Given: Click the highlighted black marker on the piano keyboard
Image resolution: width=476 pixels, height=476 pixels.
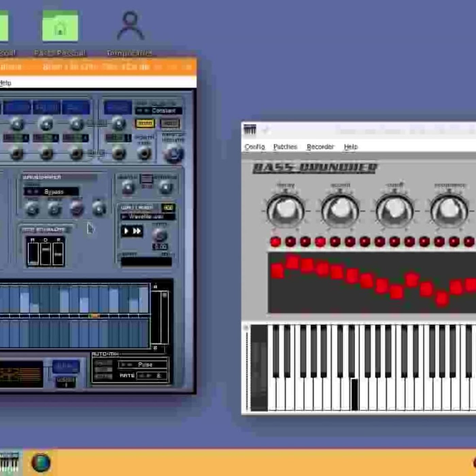Looking at the screenshot, I should 354,394.
